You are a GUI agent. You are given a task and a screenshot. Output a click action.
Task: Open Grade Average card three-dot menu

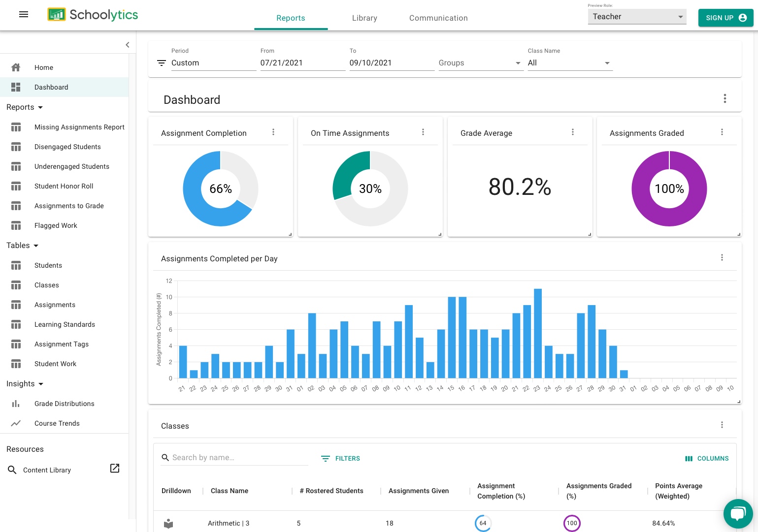tap(572, 132)
